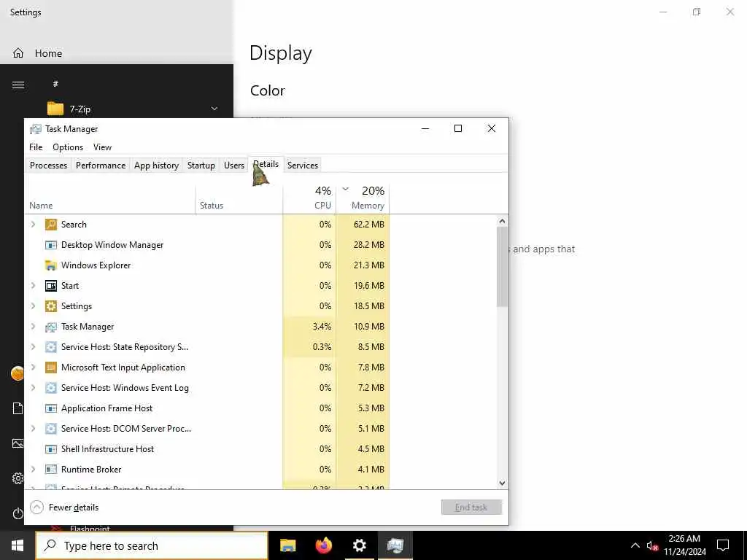Open the Windows Start button

pyautogui.click(x=18, y=545)
